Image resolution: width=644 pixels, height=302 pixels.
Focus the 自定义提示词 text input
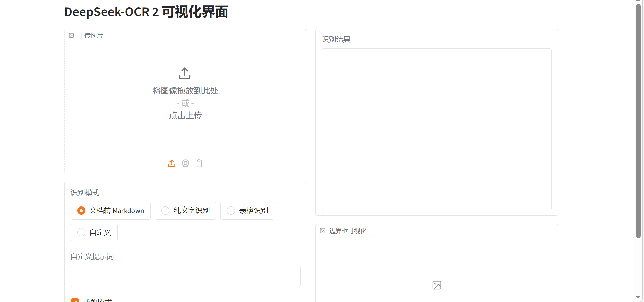(185, 276)
